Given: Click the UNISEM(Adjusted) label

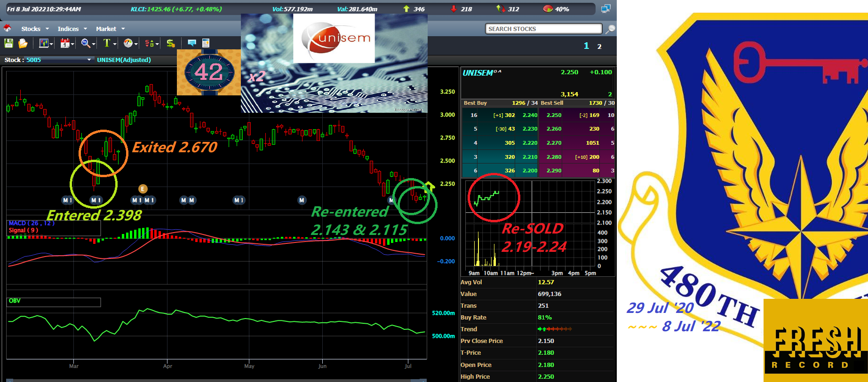Looking at the screenshot, I should [124, 60].
